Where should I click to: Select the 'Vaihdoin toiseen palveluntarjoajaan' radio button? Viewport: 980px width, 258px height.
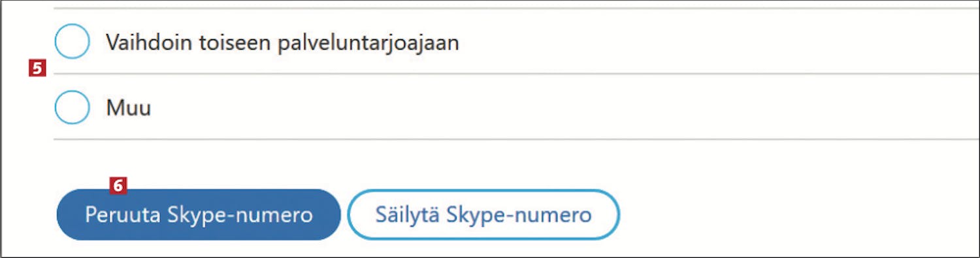(72, 42)
